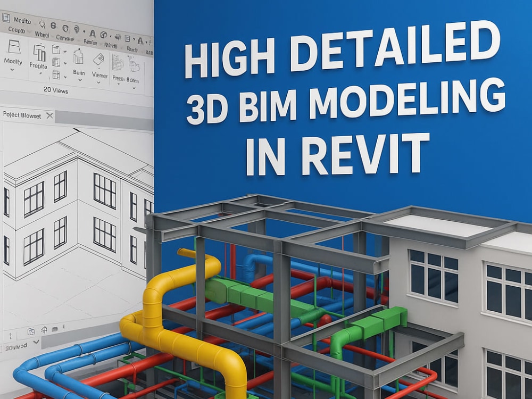Click the middle small stacked ribbon icon
The height and width of the screenshot is (399, 532).
[56, 62]
